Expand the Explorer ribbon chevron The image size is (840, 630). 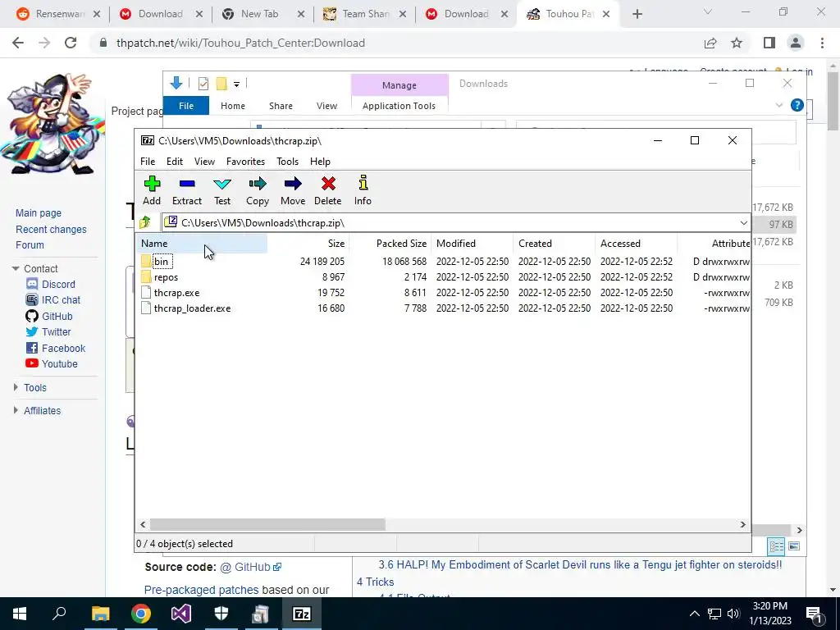coord(779,106)
